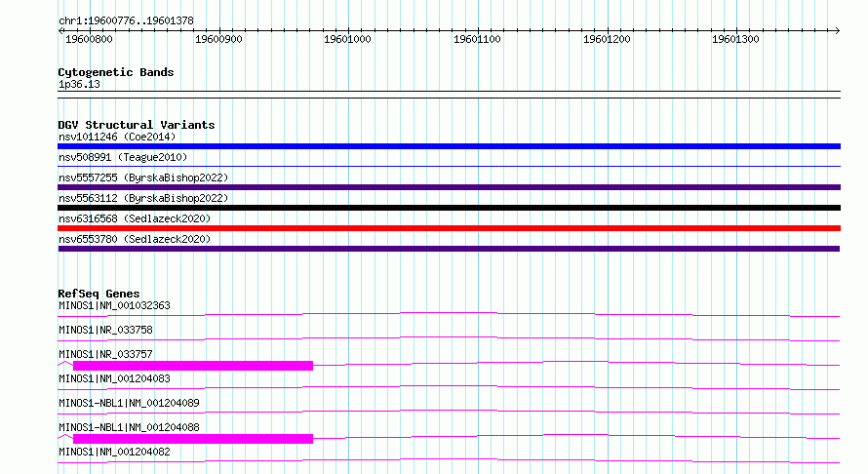Click the intron line of MINOS1|NM_001204082
This screenshot has width=868, height=474.
click(449, 460)
